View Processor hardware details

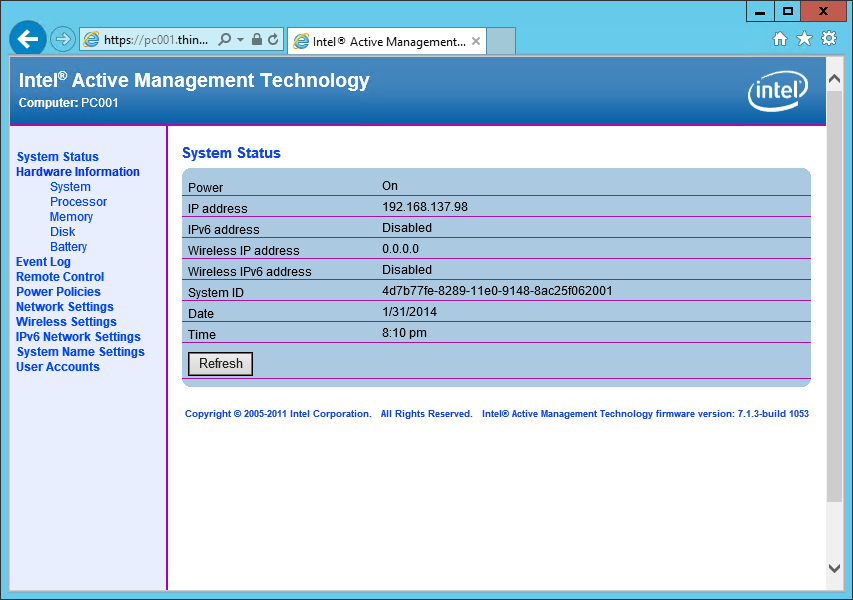78,202
